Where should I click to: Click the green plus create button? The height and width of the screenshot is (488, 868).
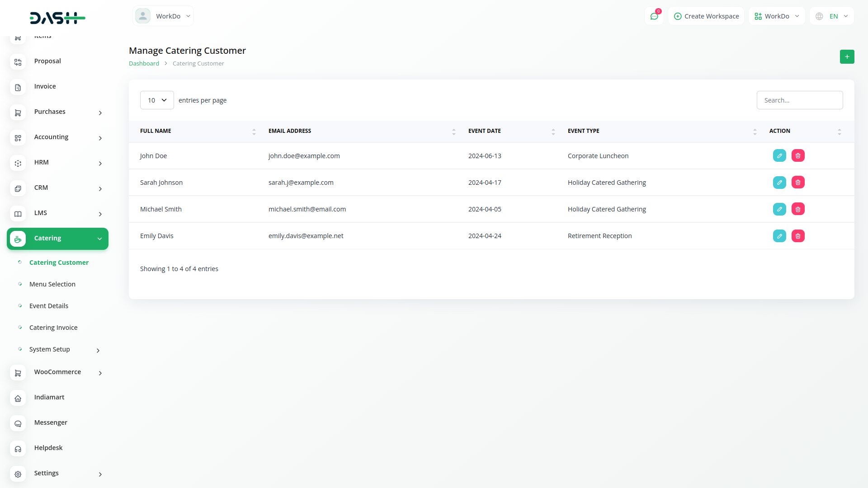pos(847,57)
